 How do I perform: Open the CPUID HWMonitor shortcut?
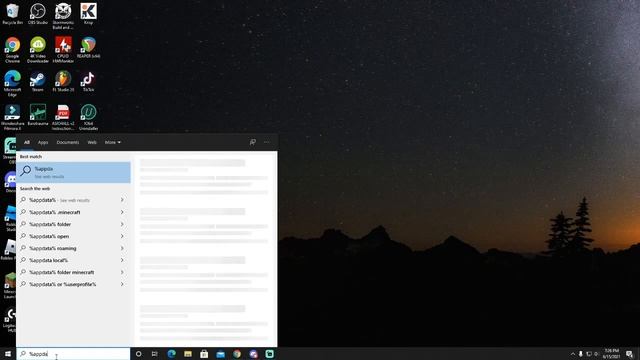point(63,50)
